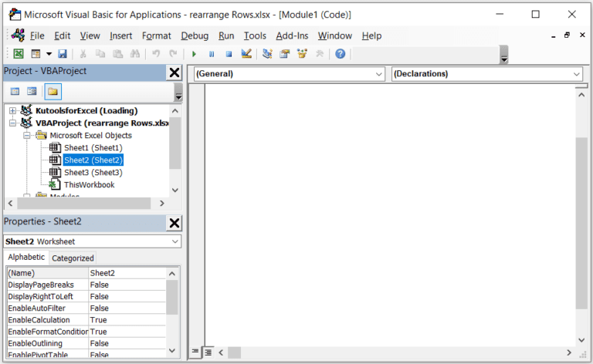Open the File menu
The width and height of the screenshot is (593, 364).
point(37,36)
